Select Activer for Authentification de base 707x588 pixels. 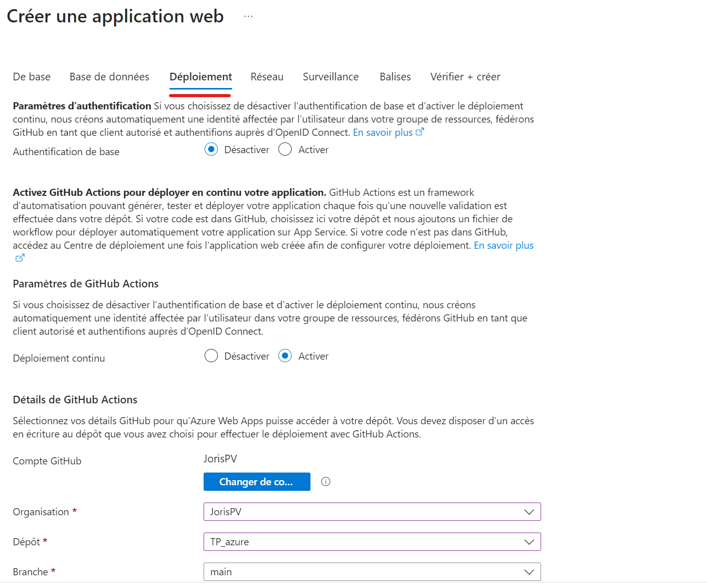coord(285,150)
